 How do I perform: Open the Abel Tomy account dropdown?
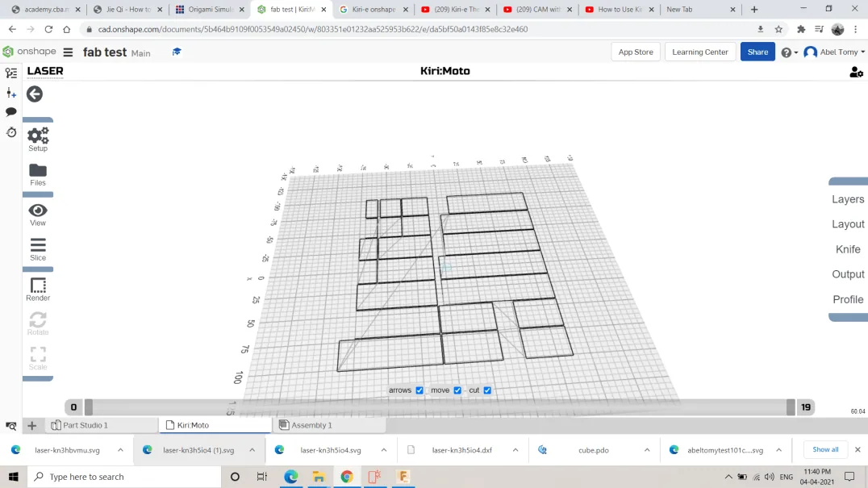(835, 52)
